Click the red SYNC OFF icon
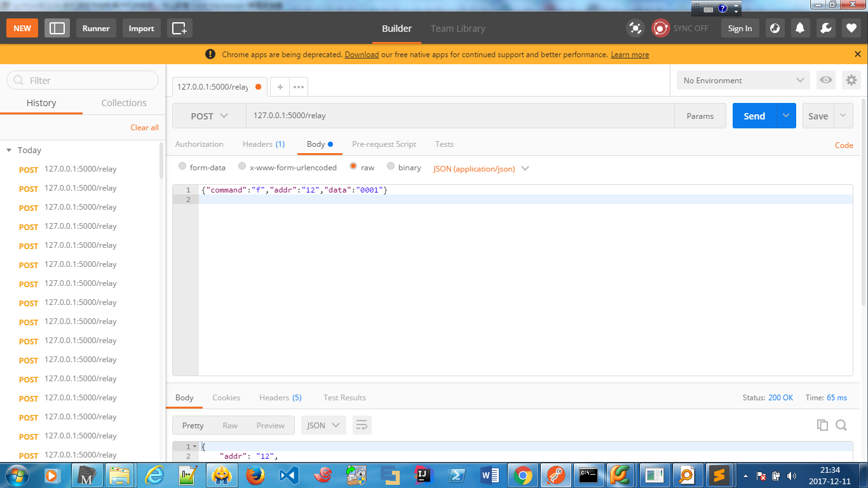The height and width of the screenshot is (488, 868). [661, 28]
